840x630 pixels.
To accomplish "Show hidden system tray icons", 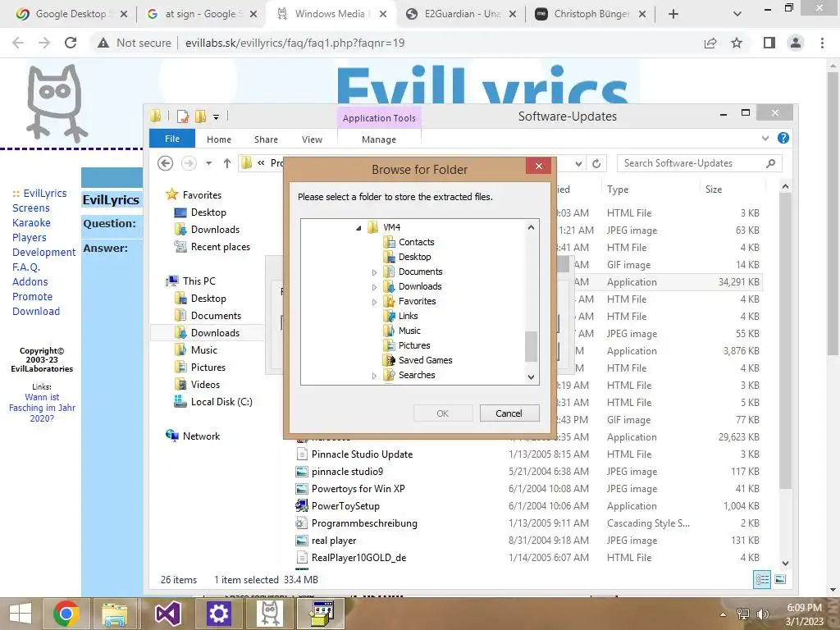I will click(724, 614).
